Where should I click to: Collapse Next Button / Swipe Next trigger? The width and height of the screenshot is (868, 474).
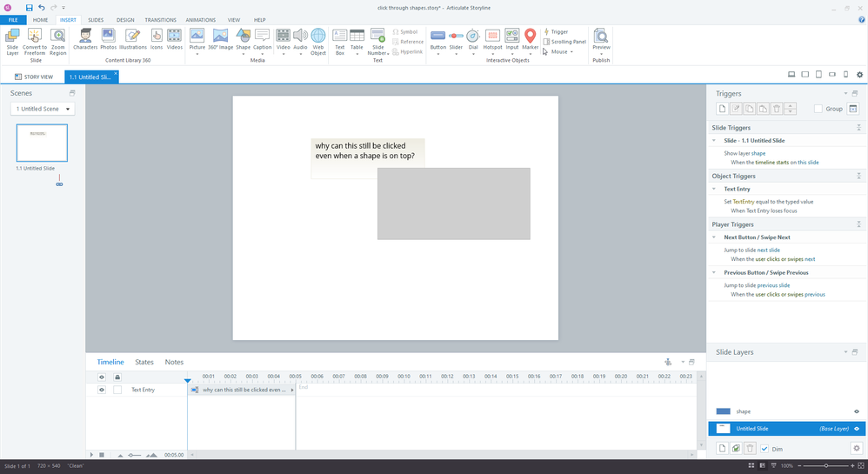[715, 237]
